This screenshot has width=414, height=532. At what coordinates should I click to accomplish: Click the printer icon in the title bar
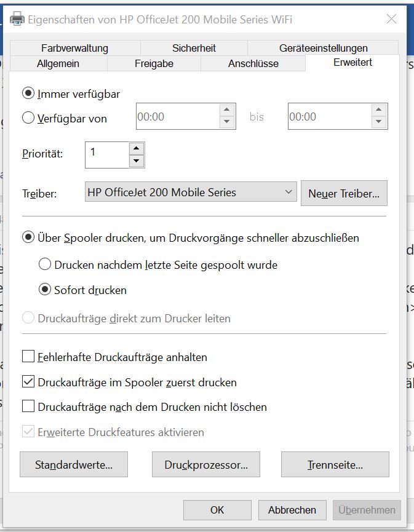click(x=17, y=19)
